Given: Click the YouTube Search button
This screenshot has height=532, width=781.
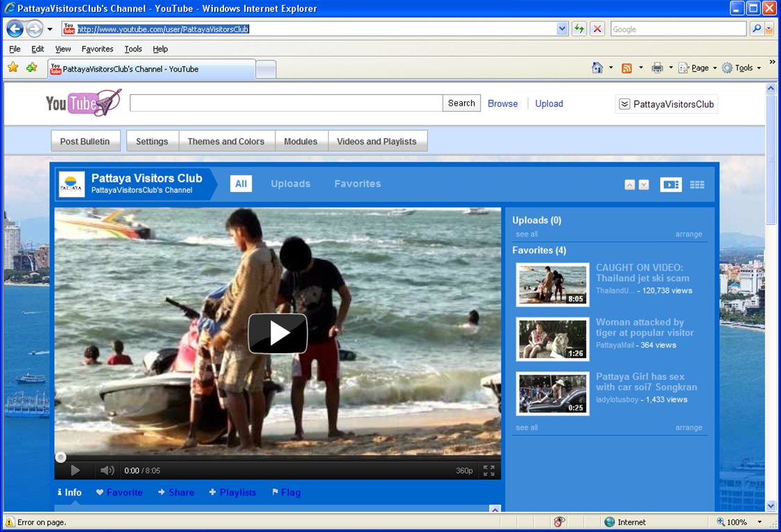Looking at the screenshot, I should click(461, 103).
